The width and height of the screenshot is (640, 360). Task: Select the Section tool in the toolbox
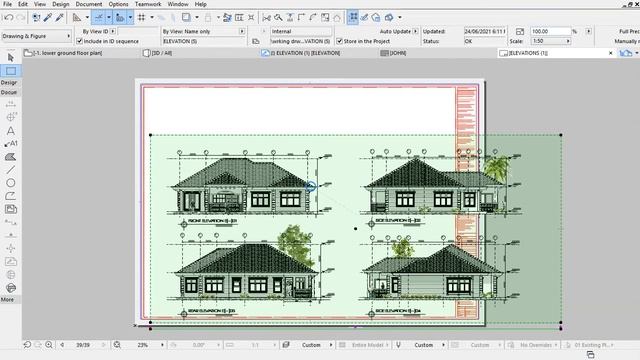pos(11,222)
